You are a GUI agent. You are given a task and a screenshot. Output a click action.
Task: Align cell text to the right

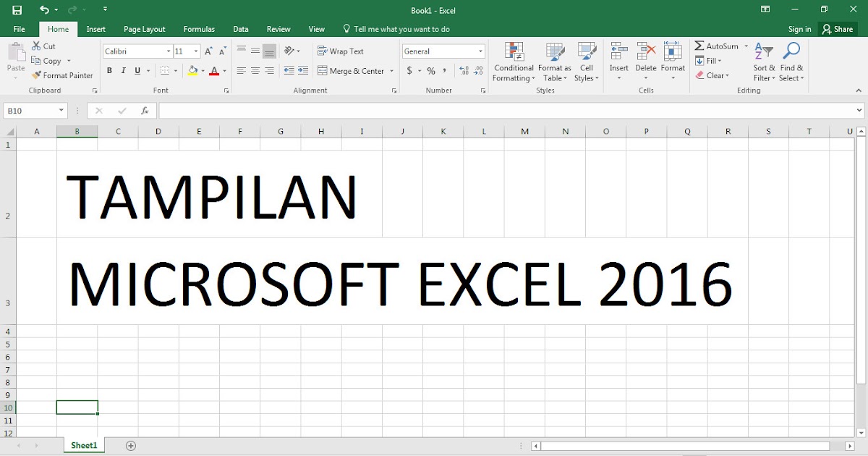[269, 71]
